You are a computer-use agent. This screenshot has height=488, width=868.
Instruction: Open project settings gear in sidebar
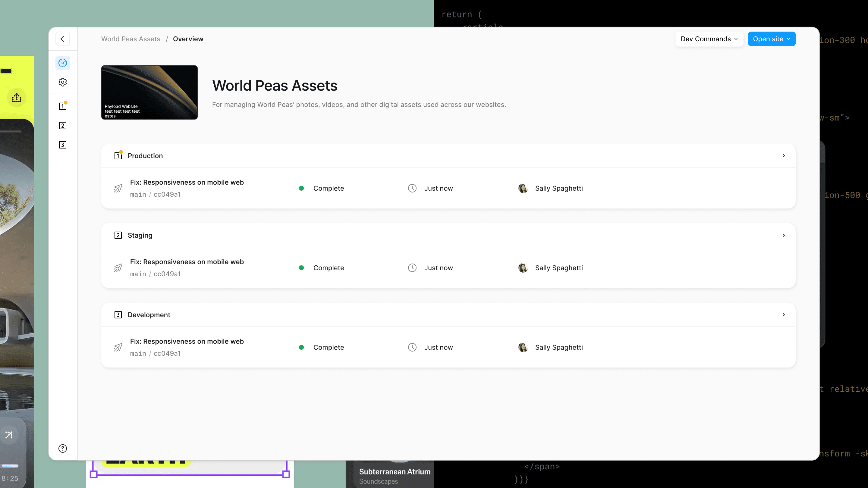tap(63, 82)
